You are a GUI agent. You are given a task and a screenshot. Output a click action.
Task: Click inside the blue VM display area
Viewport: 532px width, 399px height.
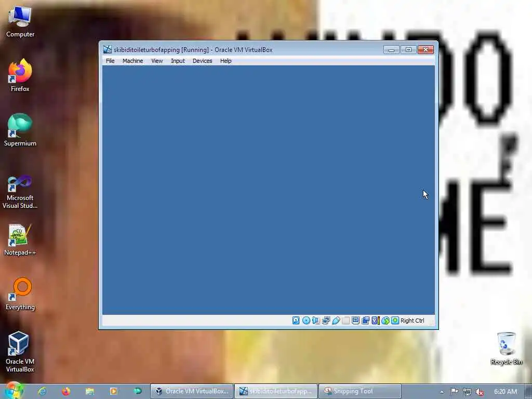(269, 190)
